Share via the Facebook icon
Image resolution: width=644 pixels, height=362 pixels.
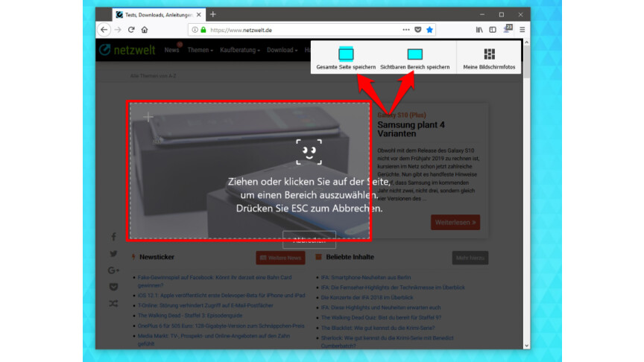pyautogui.click(x=114, y=236)
